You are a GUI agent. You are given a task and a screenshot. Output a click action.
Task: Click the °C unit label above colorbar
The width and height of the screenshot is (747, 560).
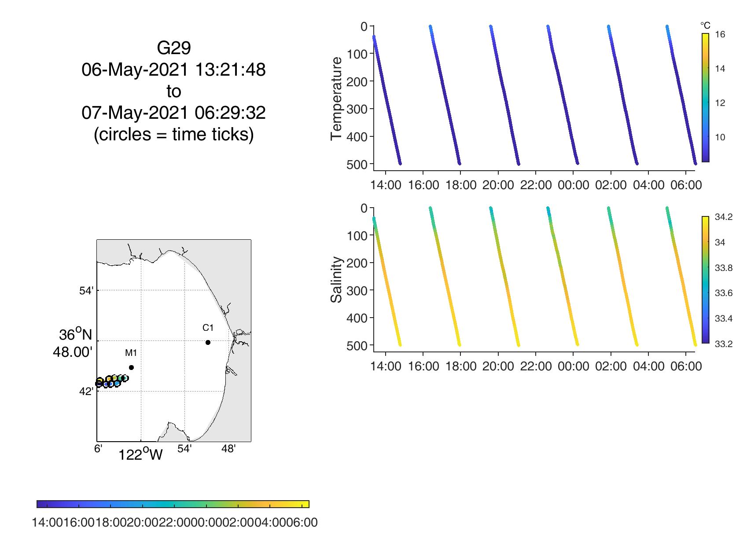(706, 26)
